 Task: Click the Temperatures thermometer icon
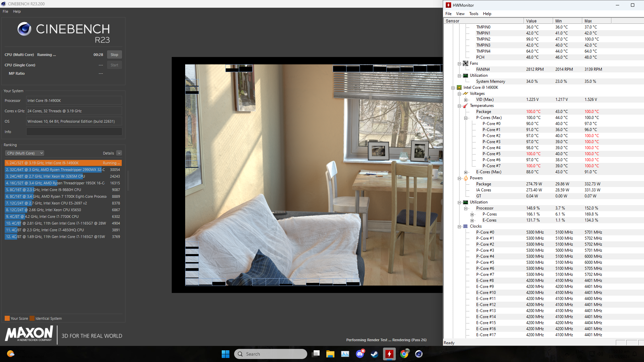click(466, 106)
